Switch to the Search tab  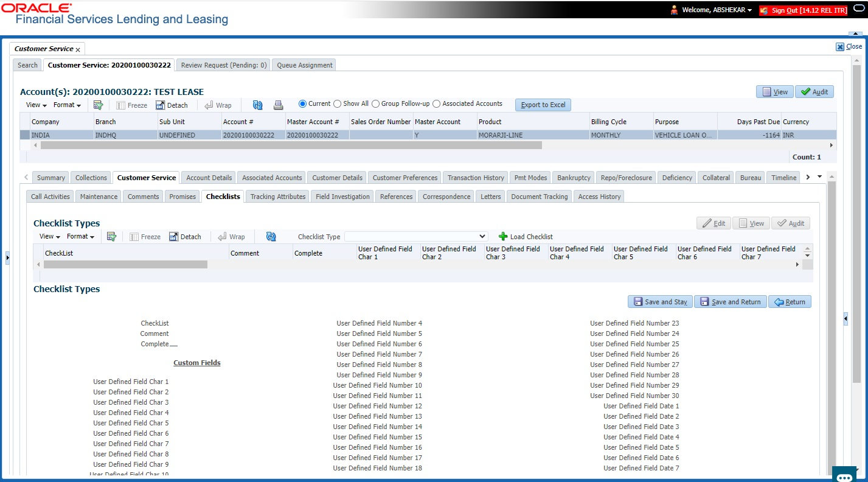click(x=27, y=65)
